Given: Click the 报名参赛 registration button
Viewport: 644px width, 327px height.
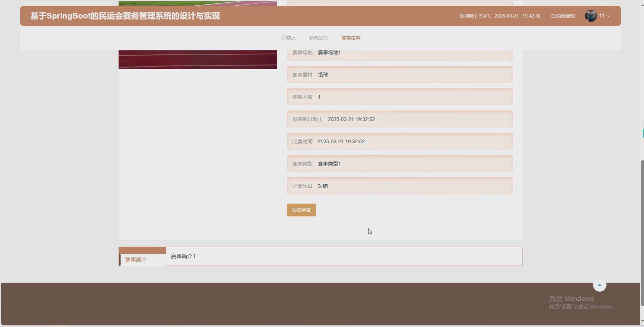Looking at the screenshot, I should pos(301,210).
